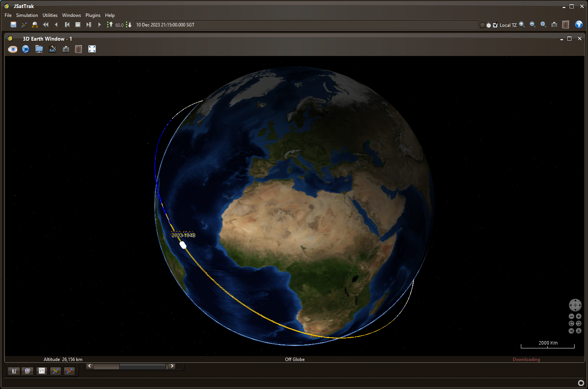The width and height of the screenshot is (588, 389).
Task: Open the File menu
Action: pyautogui.click(x=8, y=15)
